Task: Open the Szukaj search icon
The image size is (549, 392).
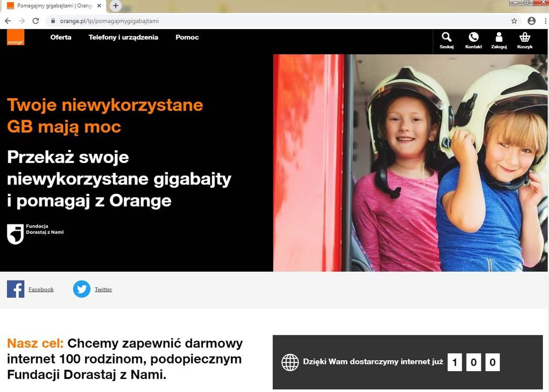Action: 446,37
